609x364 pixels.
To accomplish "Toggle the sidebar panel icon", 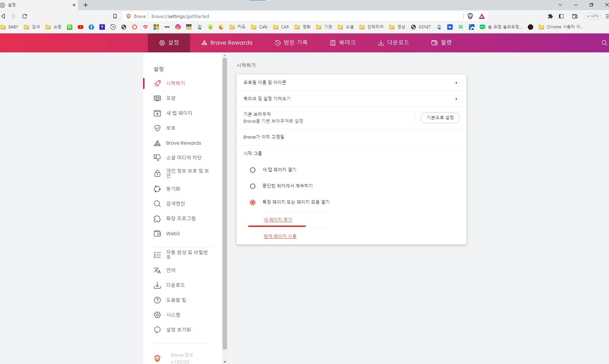I will coord(561,16).
